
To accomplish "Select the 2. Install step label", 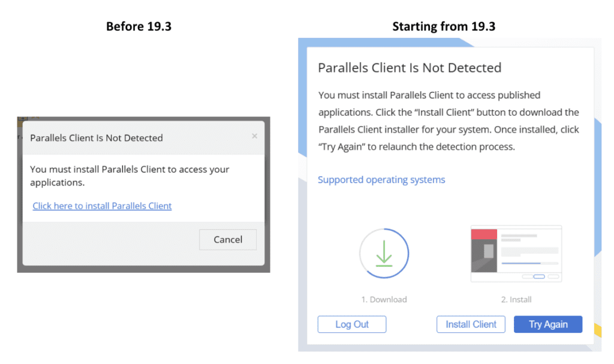I will tap(516, 299).
